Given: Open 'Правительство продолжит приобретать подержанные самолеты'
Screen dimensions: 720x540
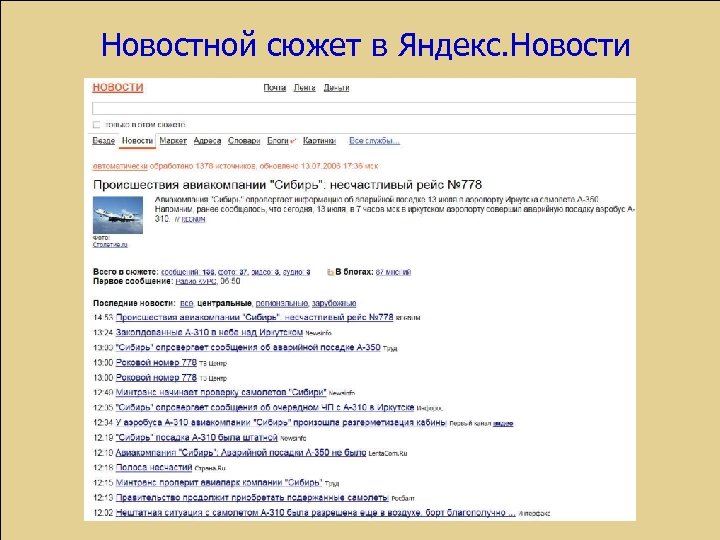Looking at the screenshot, I should 252,497.
